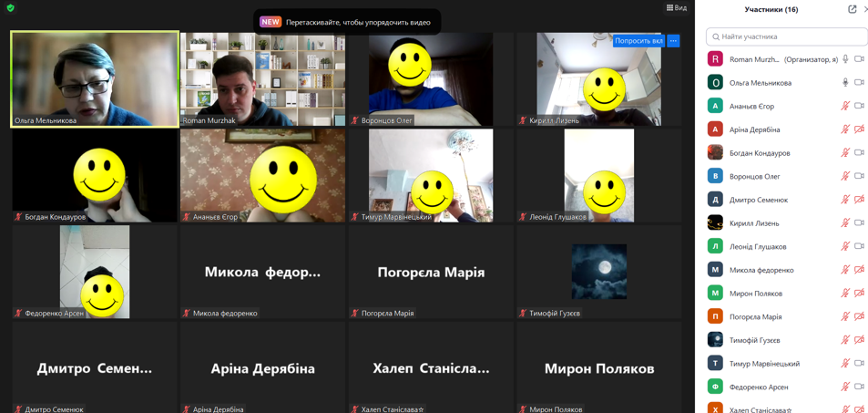Screen dimensions: 868x413
Task: Click Дмитро Семенюк's disabled camera icon
Action: point(859,200)
